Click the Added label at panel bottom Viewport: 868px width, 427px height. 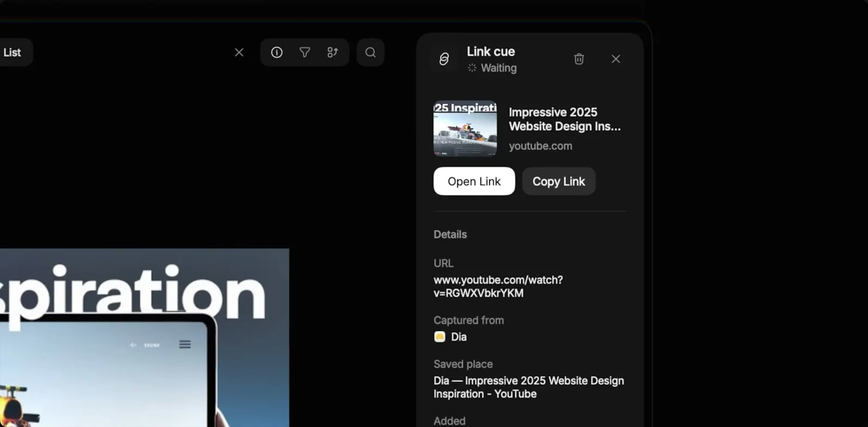point(449,420)
